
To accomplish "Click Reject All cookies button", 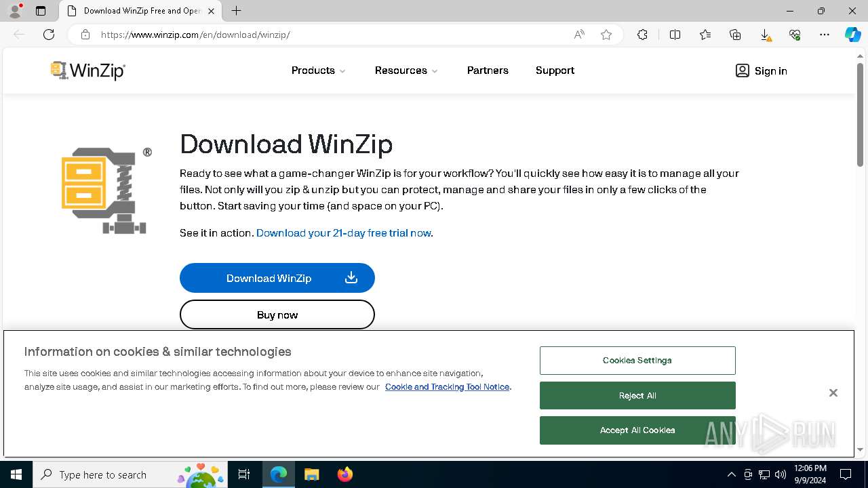I will (x=637, y=396).
